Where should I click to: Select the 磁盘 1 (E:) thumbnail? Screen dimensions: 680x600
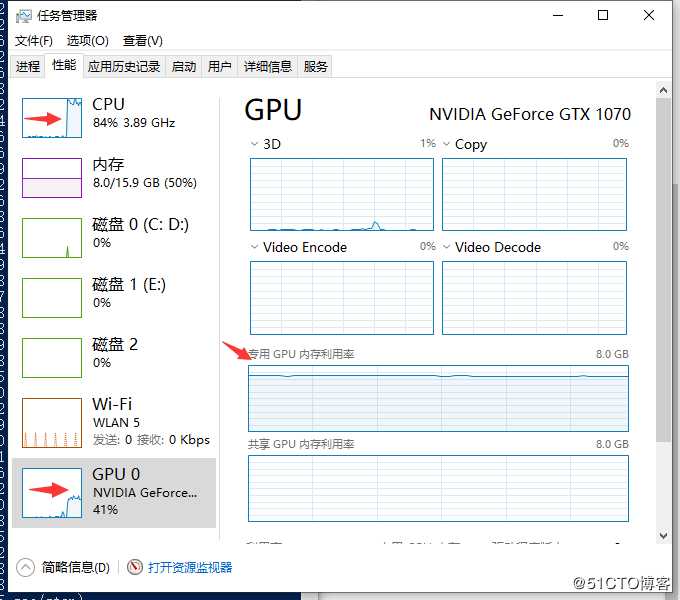tap(52, 298)
